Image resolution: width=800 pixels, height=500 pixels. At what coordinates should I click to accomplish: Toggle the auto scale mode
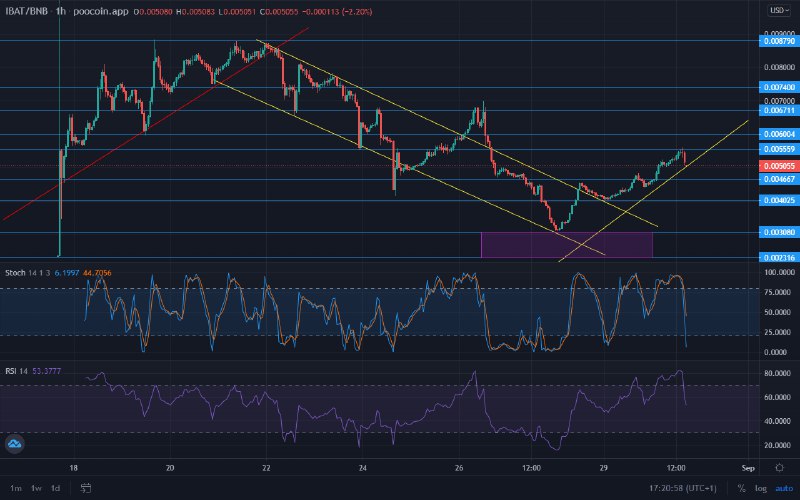point(784,488)
